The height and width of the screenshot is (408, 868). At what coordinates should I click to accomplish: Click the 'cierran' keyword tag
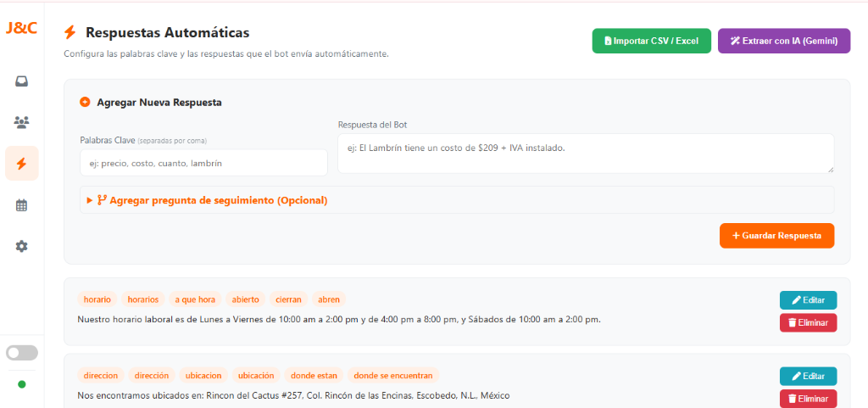point(288,299)
